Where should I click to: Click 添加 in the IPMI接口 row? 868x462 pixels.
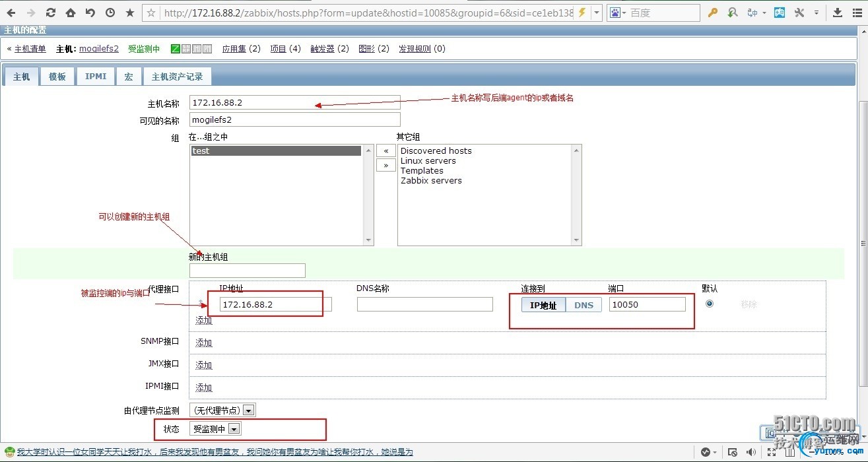click(204, 388)
